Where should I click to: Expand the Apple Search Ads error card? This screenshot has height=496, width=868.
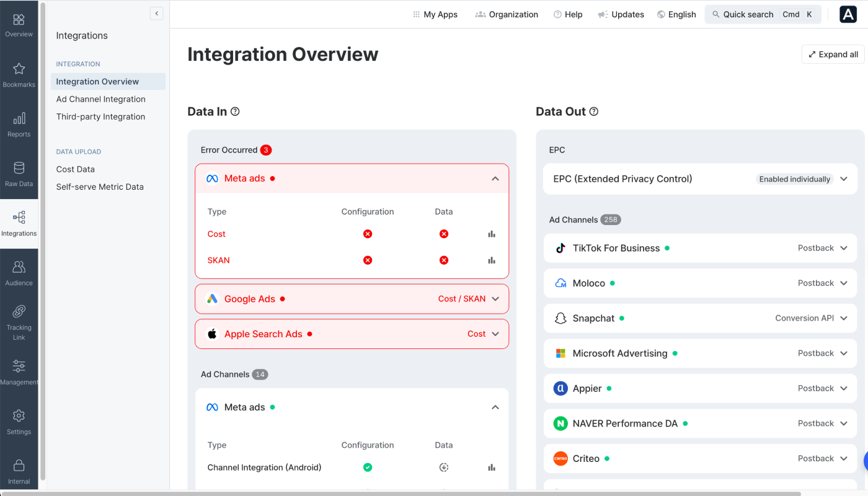tap(495, 334)
